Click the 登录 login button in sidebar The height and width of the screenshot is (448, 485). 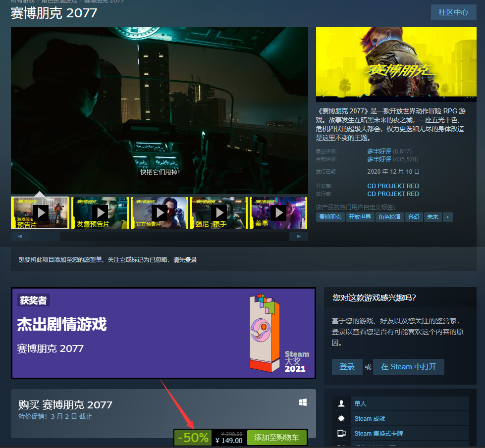pyautogui.click(x=347, y=367)
